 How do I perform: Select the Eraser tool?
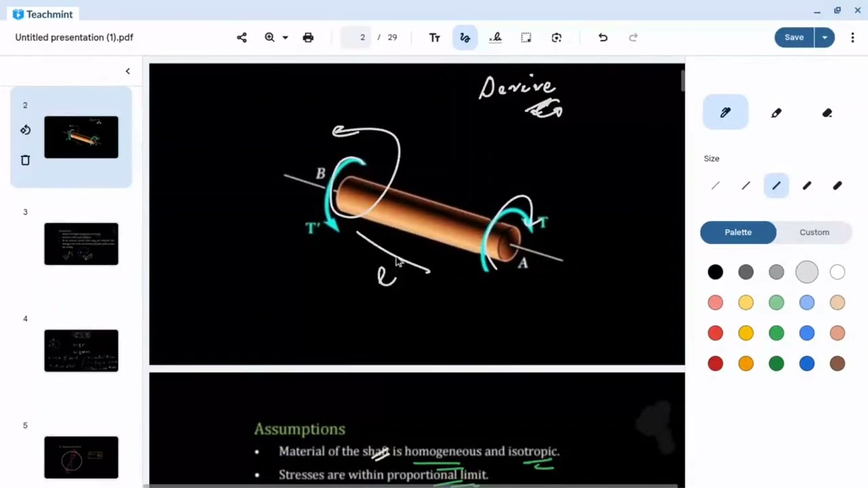click(x=827, y=113)
